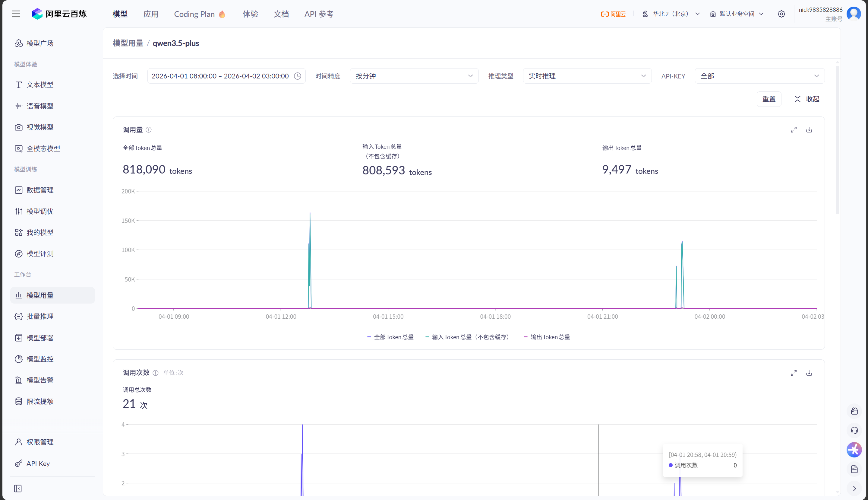Select 模型用量 in the sidebar
Viewport: 868px width, 500px height.
click(x=52, y=295)
